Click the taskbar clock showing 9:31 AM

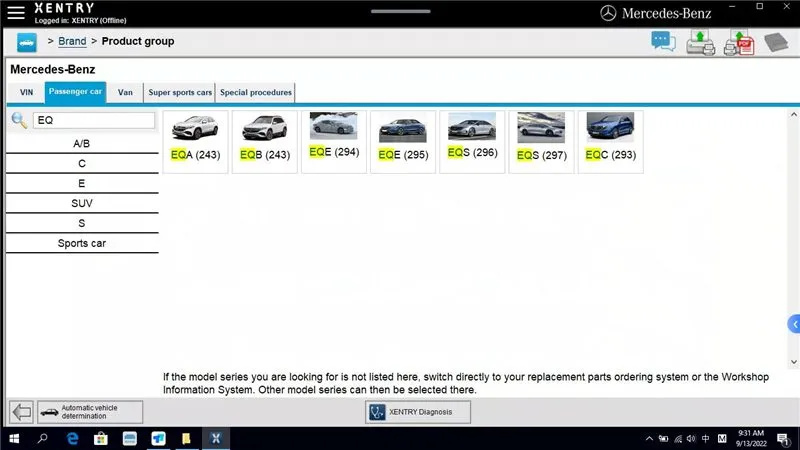pos(751,438)
